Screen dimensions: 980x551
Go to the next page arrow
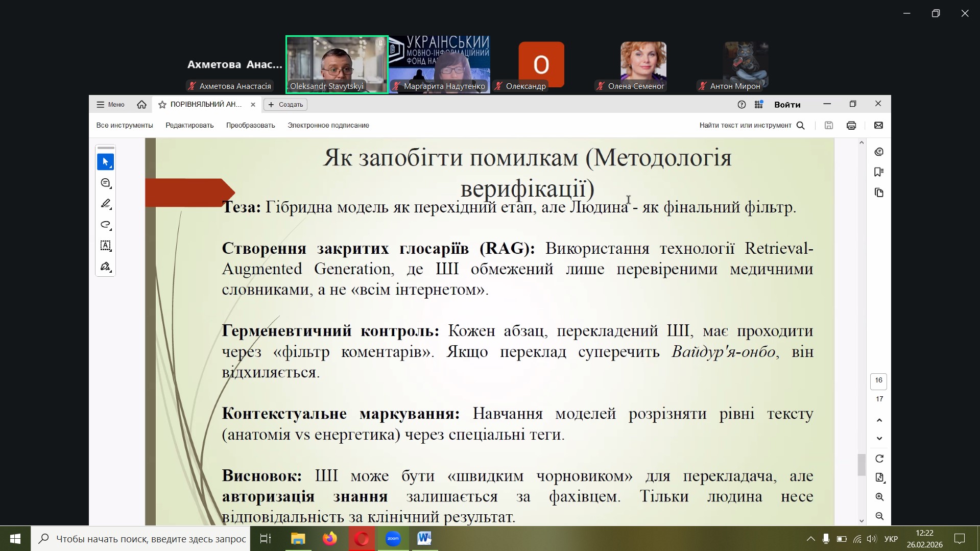879,439
